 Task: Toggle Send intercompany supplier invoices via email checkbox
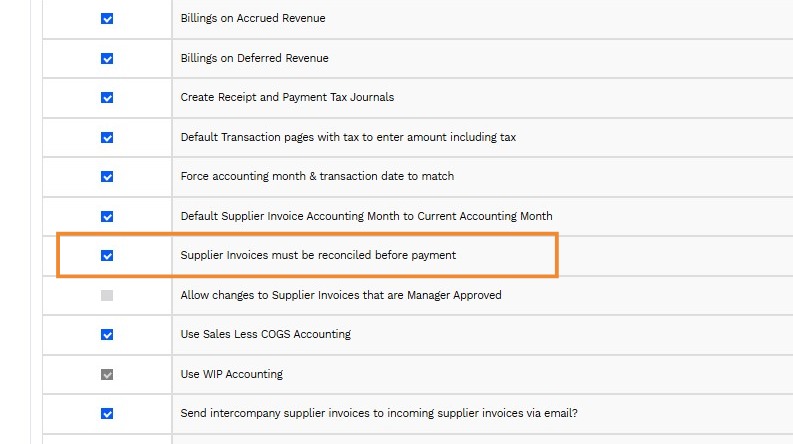[107, 414]
